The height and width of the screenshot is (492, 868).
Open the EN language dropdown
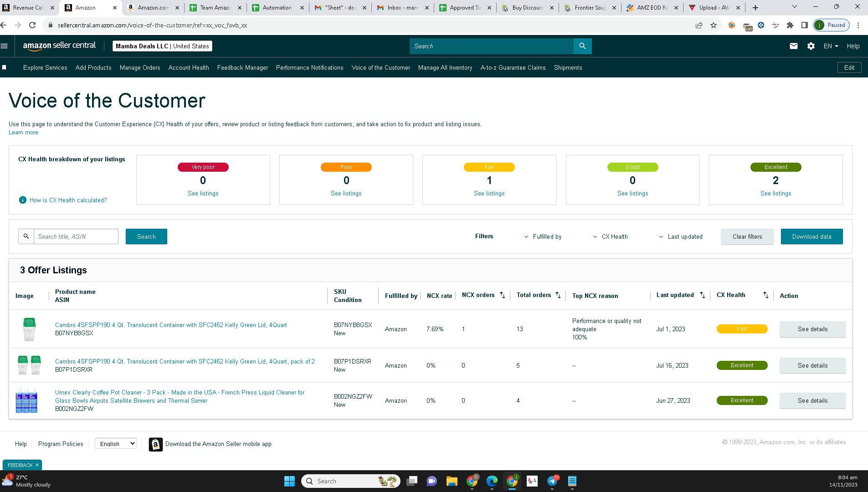point(831,46)
